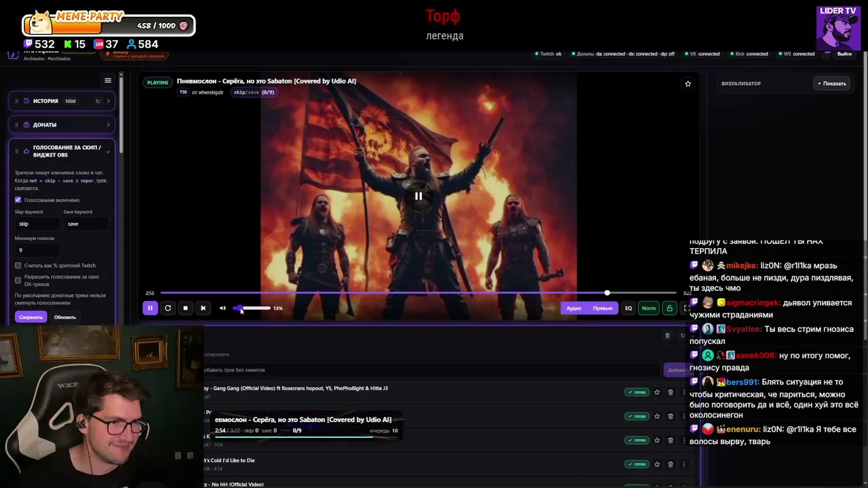Click the PLAYING status badge
Viewport: 868px width, 488px height.
157,83
